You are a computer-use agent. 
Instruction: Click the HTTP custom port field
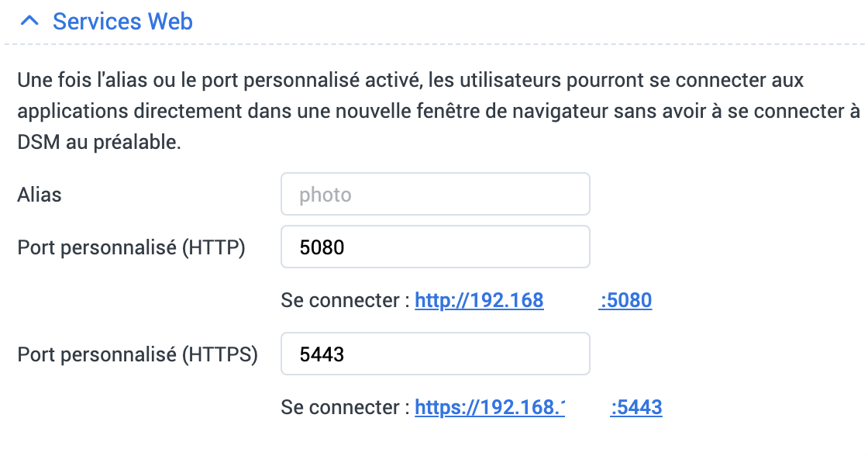click(435, 247)
